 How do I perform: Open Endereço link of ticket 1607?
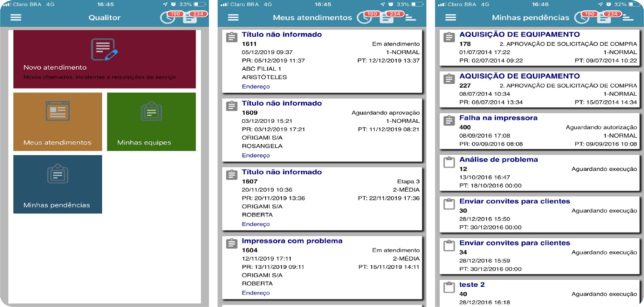256,224
